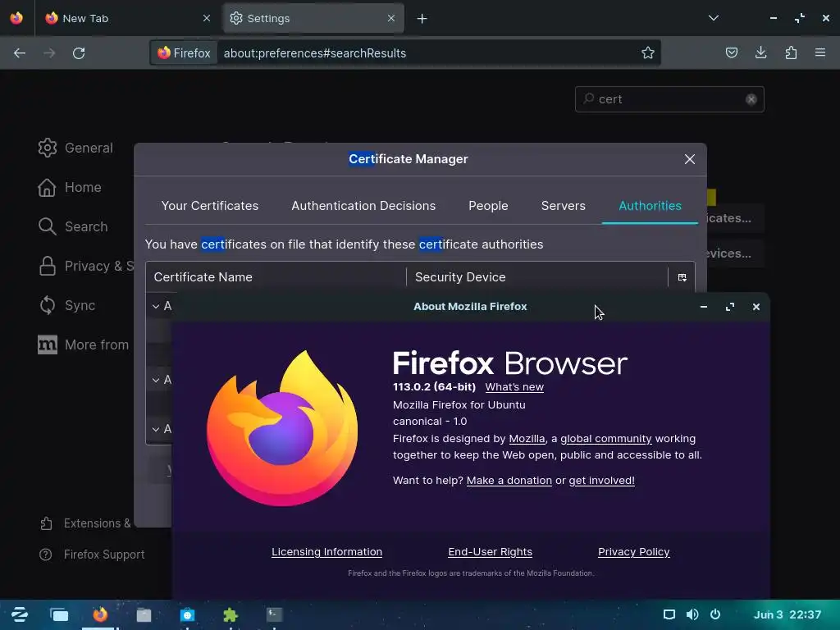Open the Files manager from taskbar
This screenshot has height=630, width=840.
coord(144,614)
